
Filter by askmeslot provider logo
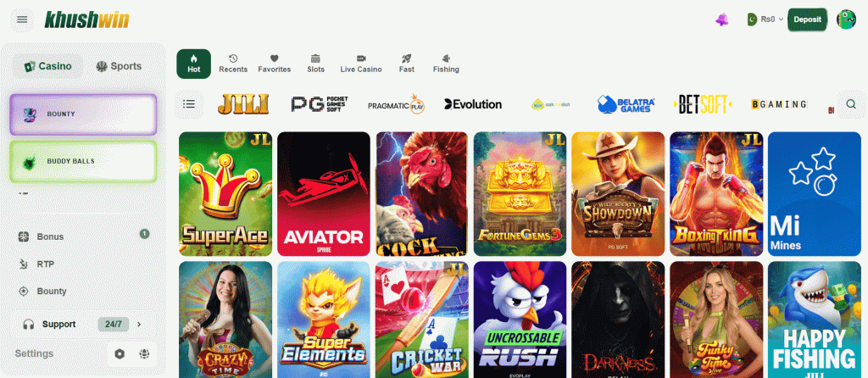(x=550, y=104)
